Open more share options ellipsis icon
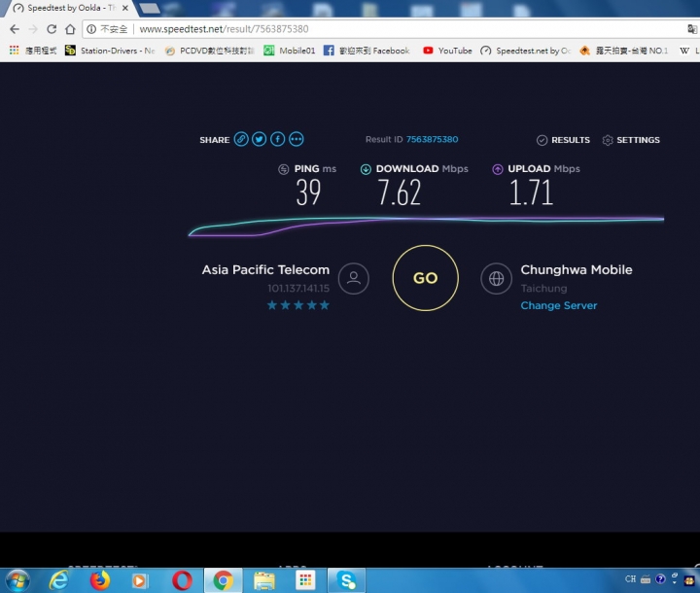Viewport: 700px width, 593px height. [x=296, y=139]
